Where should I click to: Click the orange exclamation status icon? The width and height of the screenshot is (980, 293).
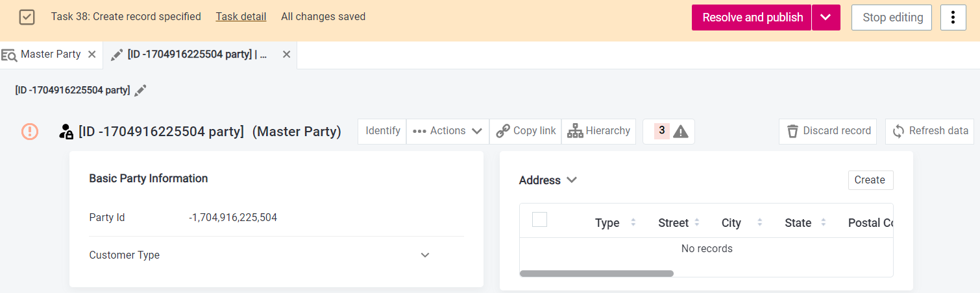coord(30,132)
